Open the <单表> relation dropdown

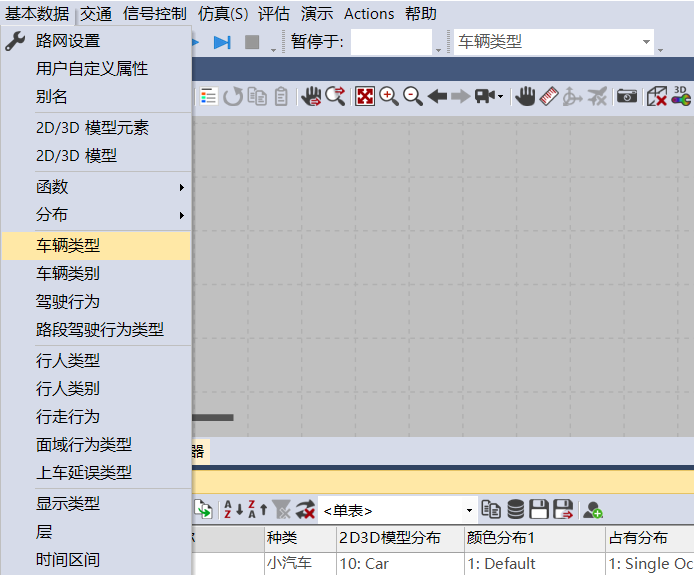pyautogui.click(x=470, y=510)
